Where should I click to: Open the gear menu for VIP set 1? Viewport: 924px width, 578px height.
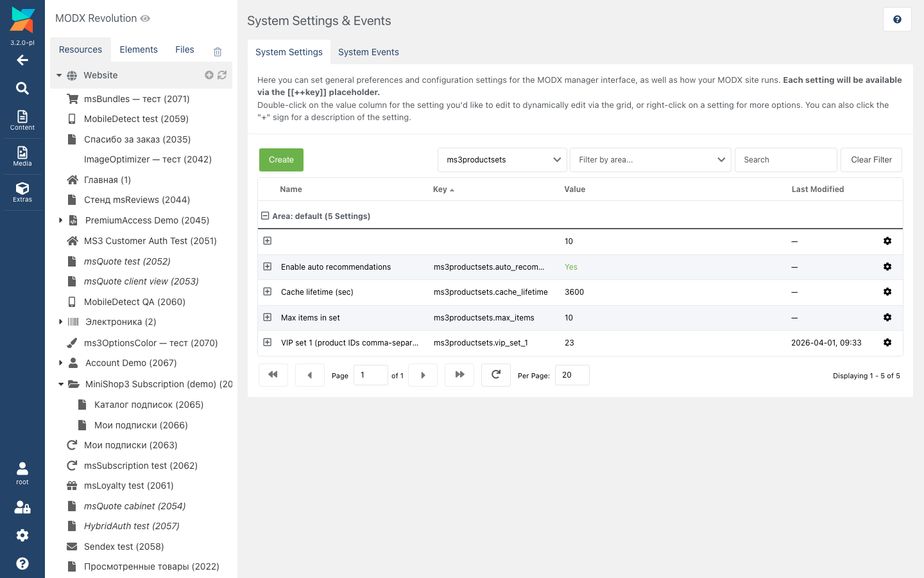[887, 342]
